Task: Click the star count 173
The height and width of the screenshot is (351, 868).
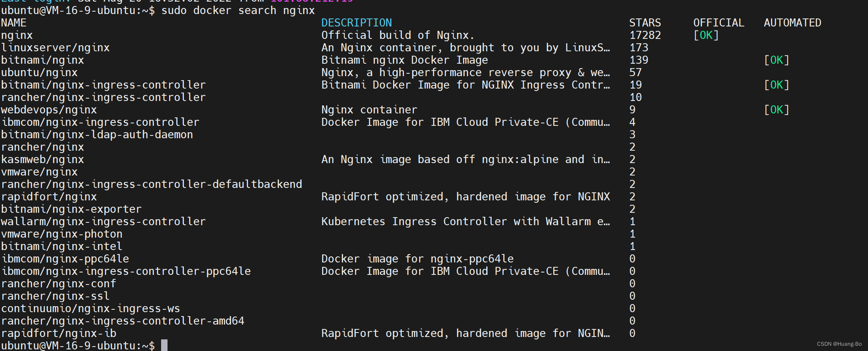Action: [x=639, y=48]
